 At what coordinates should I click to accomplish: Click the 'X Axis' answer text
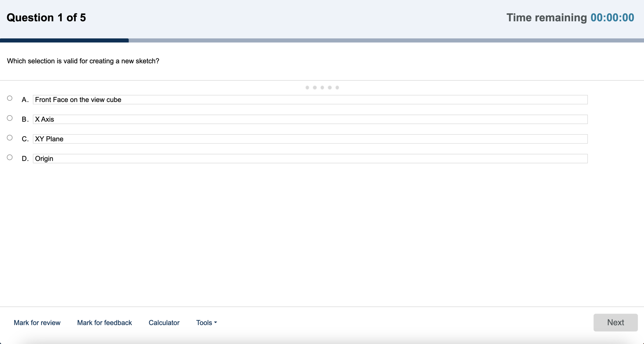click(310, 119)
